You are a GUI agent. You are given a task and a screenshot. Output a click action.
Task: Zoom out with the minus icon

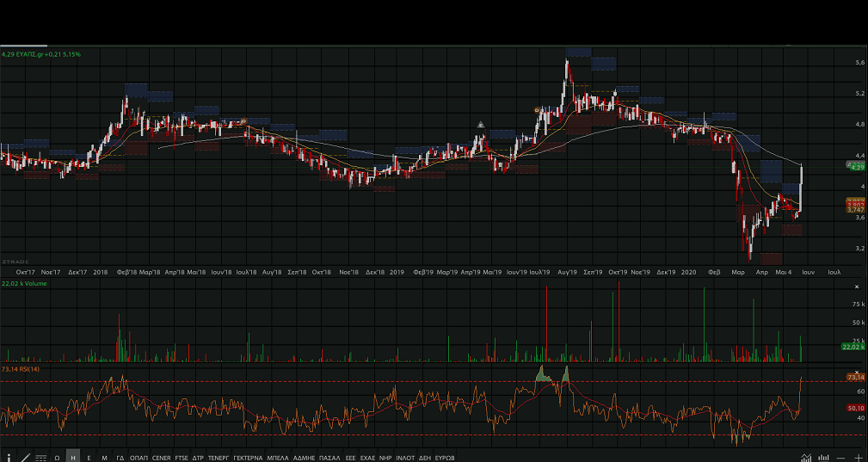pyautogui.click(x=841, y=458)
